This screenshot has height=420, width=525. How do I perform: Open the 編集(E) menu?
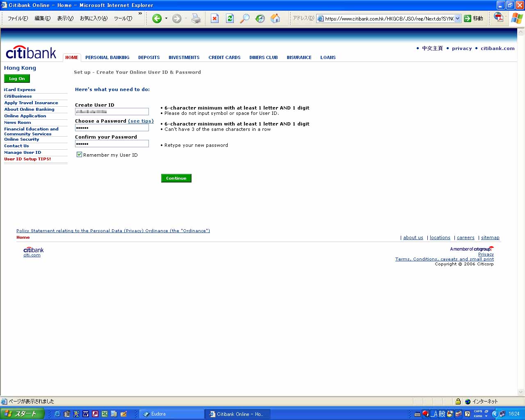click(x=43, y=18)
